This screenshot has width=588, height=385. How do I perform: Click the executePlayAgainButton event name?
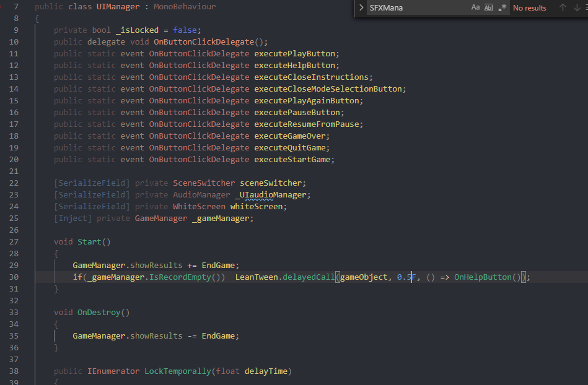(306, 101)
